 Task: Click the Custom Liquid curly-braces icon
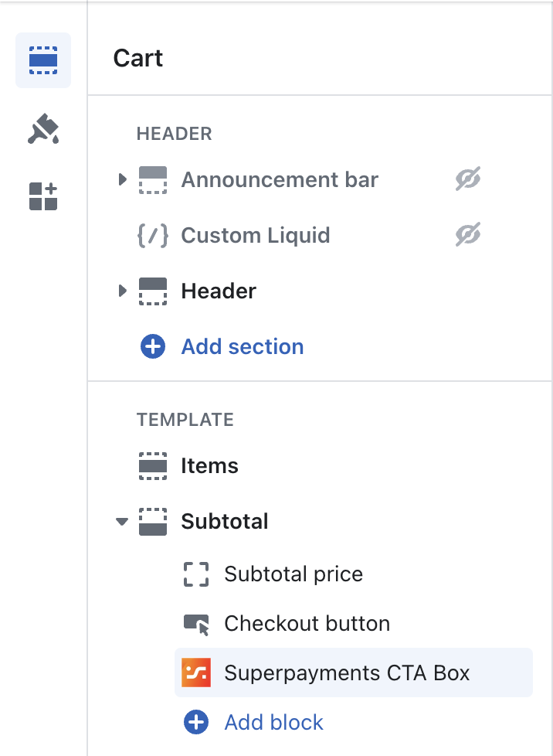click(153, 235)
